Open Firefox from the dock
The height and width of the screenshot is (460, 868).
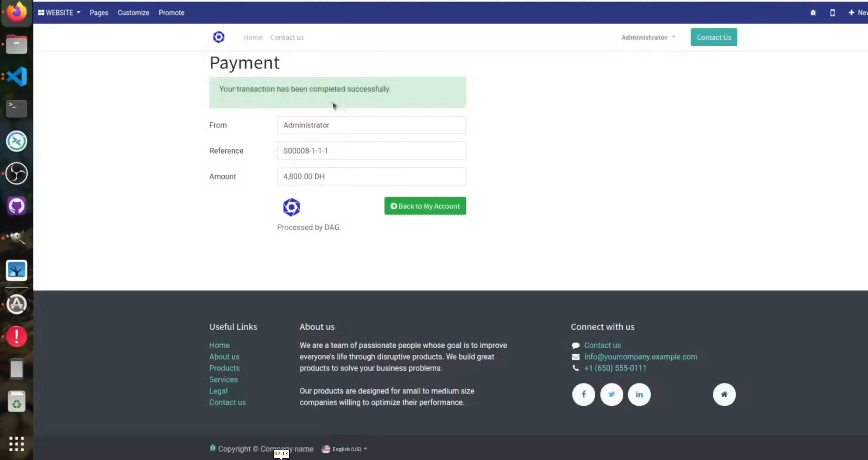17,11
